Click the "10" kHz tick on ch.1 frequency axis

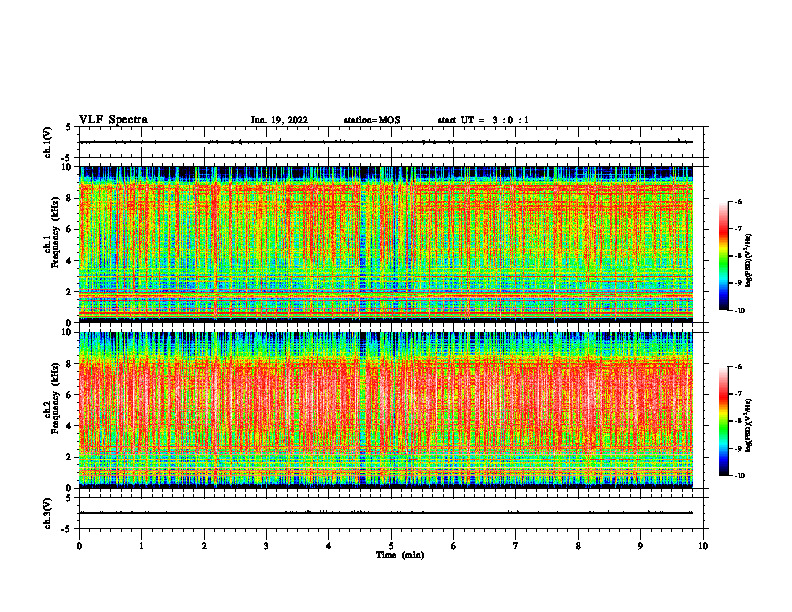(68, 167)
